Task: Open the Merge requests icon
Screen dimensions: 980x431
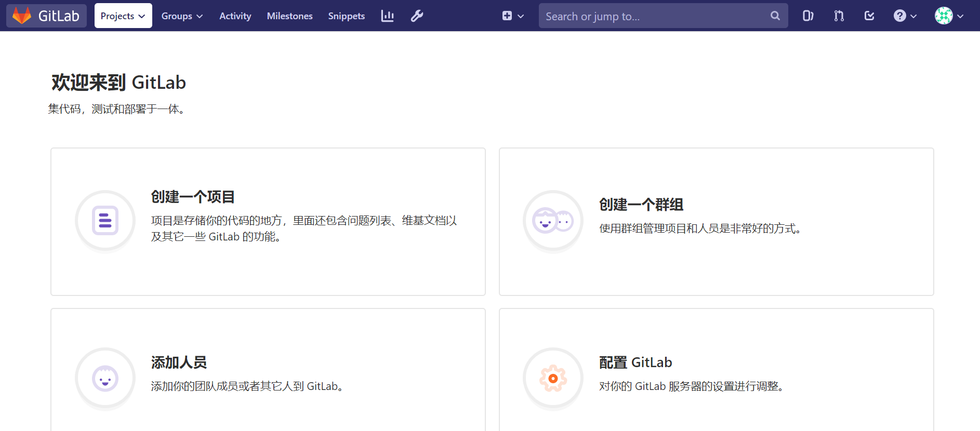Action: pos(839,16)
